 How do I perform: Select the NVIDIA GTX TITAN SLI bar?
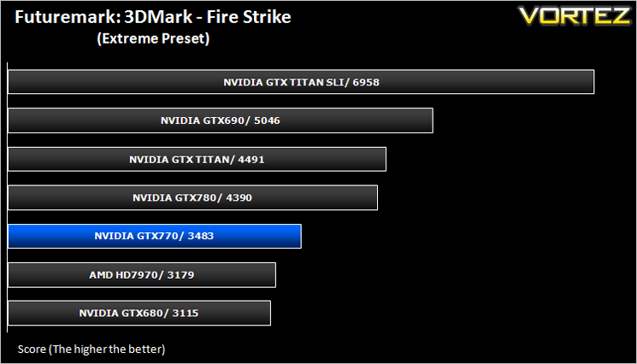pyautogui.click(x=301, y=82)
